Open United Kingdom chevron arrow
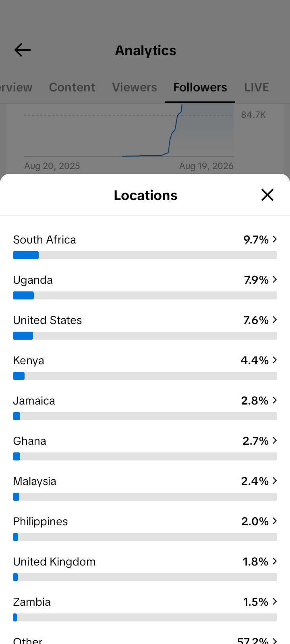This screenshot has height=644, width=290. (x=275, y=561)
